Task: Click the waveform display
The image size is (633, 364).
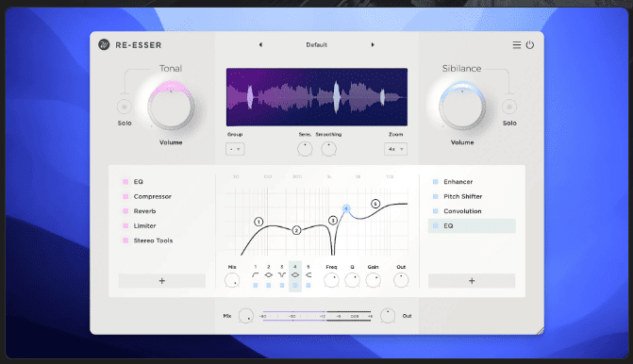Action: [317, 97]
